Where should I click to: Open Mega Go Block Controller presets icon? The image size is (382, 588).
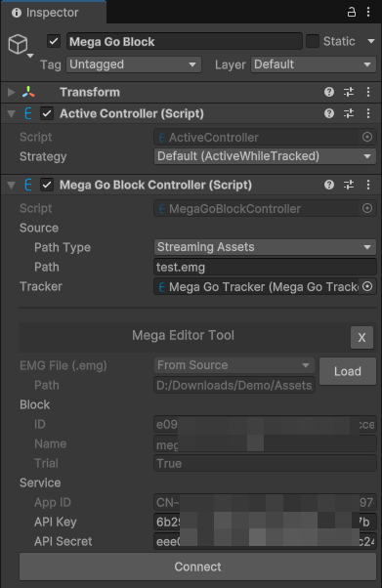[349, 185]
